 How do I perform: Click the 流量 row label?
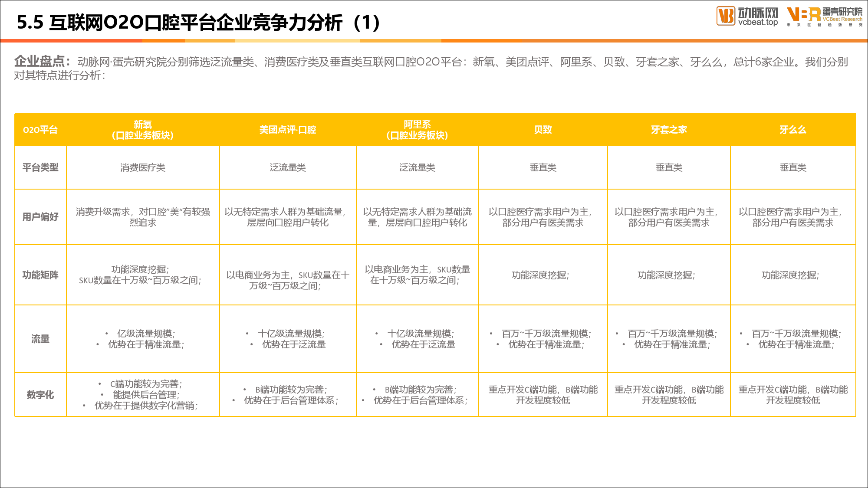pos(40,339)
